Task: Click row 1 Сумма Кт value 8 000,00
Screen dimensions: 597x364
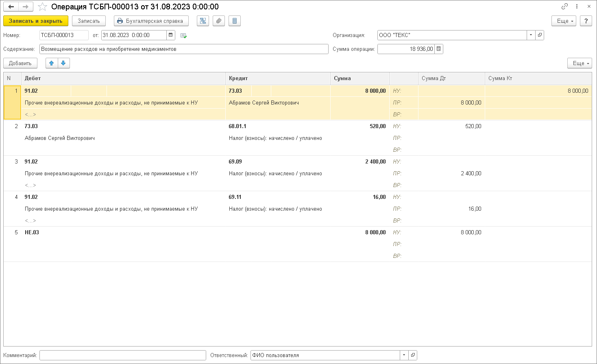Action: coord(578,91)
